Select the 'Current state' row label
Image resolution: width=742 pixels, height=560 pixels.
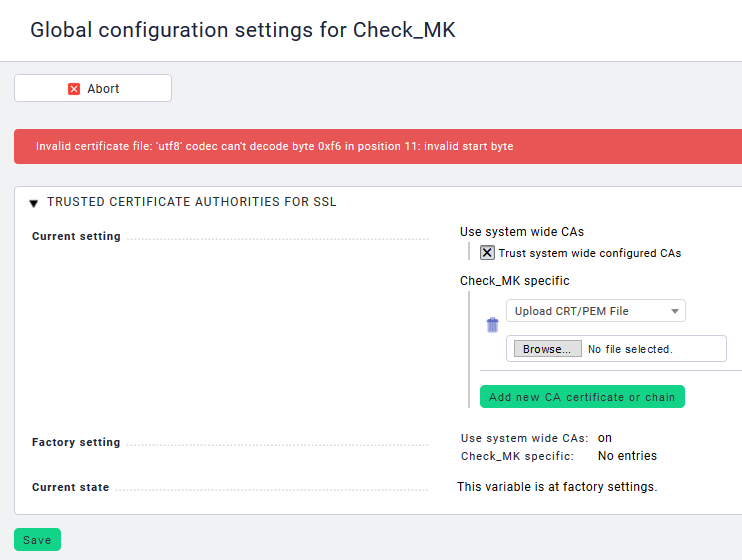click(x=70, y=488)
